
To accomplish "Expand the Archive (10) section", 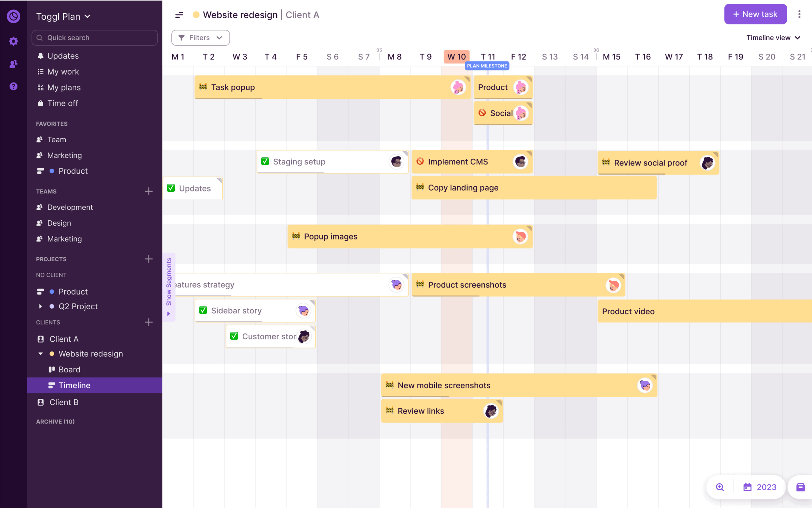I will [x=56, y=422].
